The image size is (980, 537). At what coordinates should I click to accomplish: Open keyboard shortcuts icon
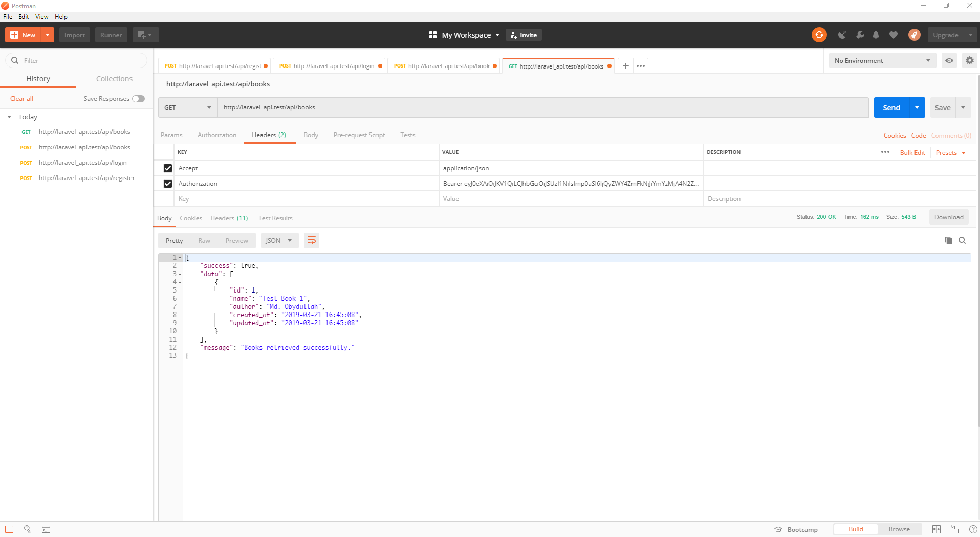point(955,529)
